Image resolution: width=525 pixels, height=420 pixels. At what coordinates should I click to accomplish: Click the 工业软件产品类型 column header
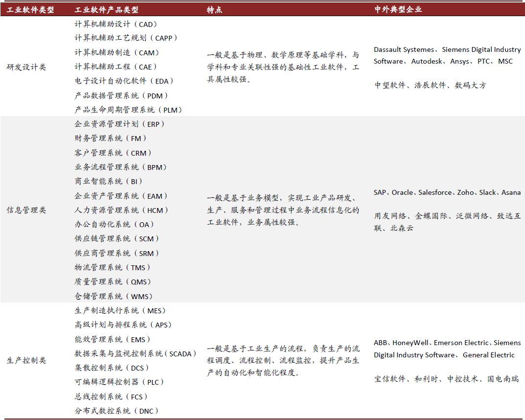click(106, 10)
